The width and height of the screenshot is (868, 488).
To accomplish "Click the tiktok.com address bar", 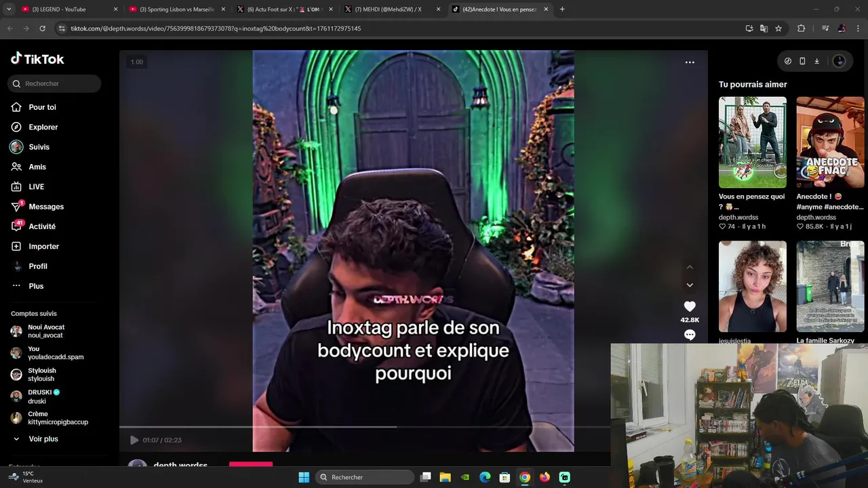I will tap(400, 28).
